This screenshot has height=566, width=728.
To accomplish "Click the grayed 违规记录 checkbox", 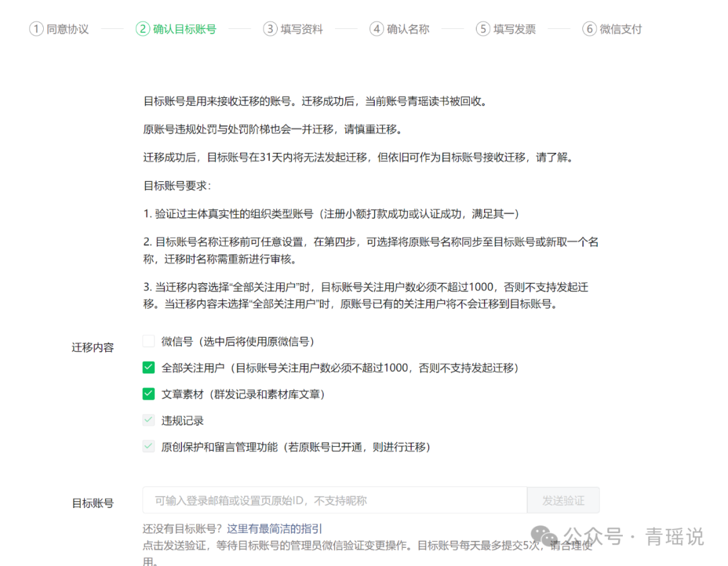I will (148, 420).
